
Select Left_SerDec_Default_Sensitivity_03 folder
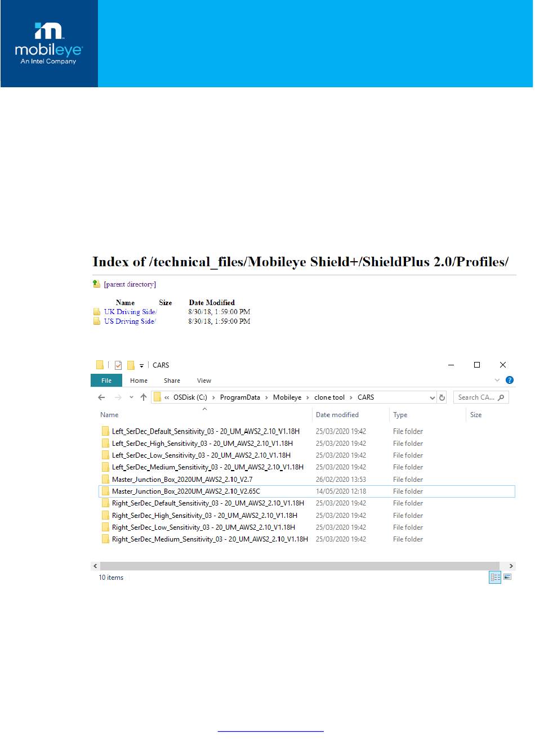click(206, 432)
